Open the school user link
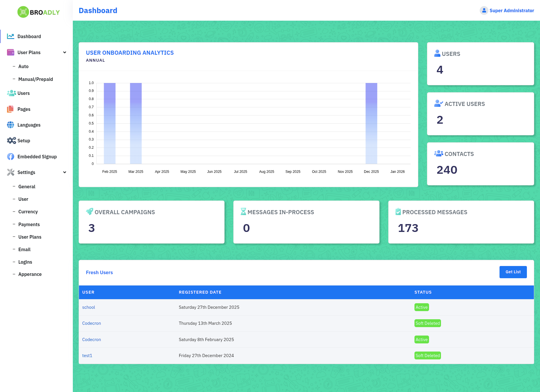Viewport: 540px width, 392px height. pos(89,307)
